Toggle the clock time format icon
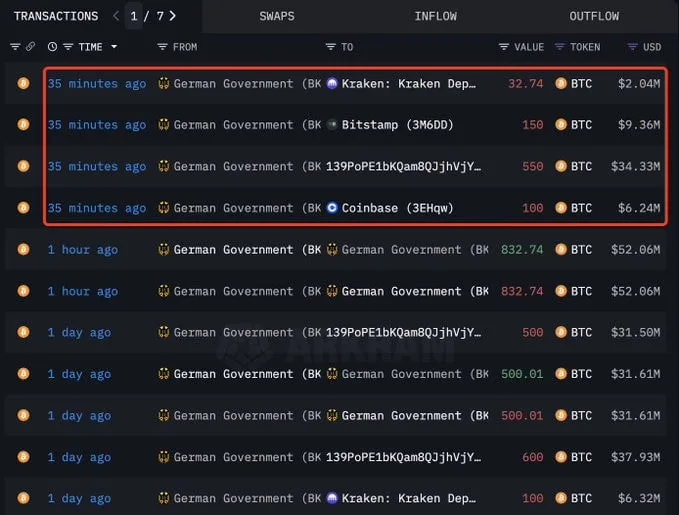679x515 pixels. [x=52, y=47]
